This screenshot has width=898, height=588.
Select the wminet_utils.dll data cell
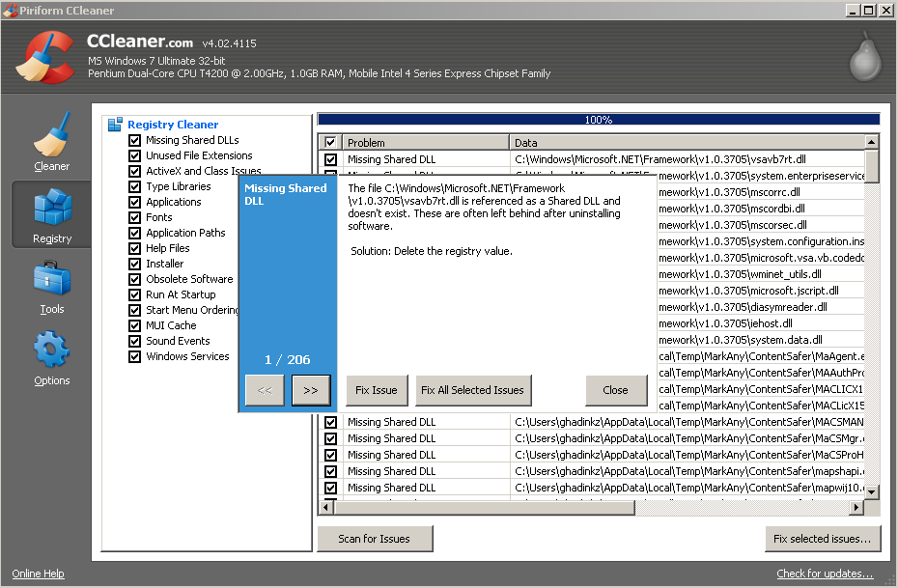click(x=761, y=274)
